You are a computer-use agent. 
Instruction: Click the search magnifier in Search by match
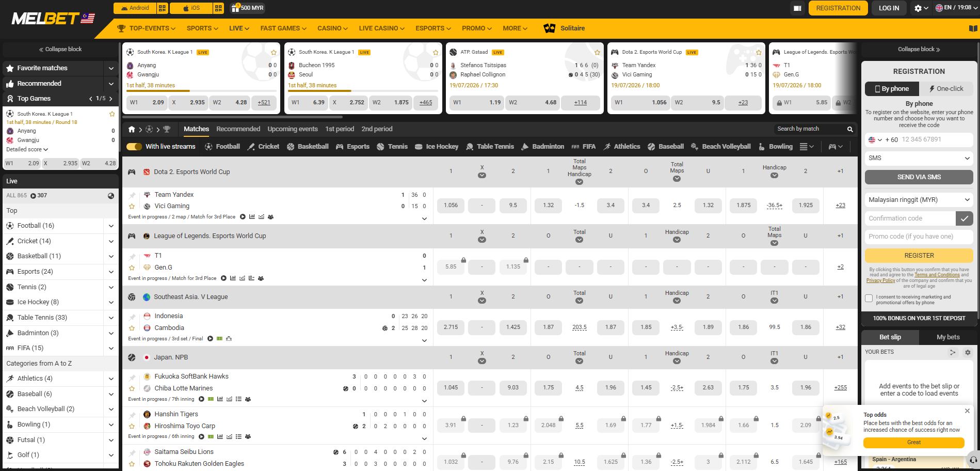coord(849,129)
